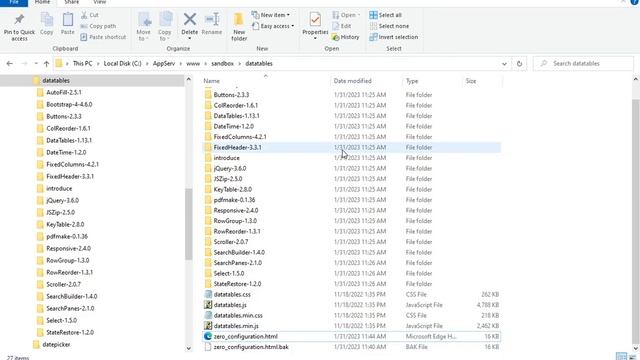The height and width of the screenshot is (360, 640).
Task: Go back using the Back arrow
Action: pos(10,64)
